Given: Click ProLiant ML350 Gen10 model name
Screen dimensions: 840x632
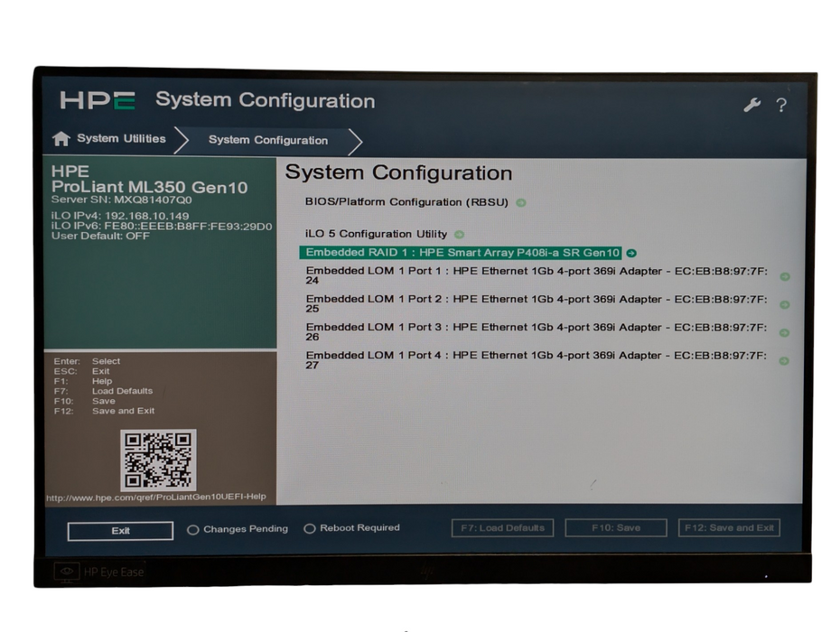Looking at the screenshot, I should [x=149, y=188].
